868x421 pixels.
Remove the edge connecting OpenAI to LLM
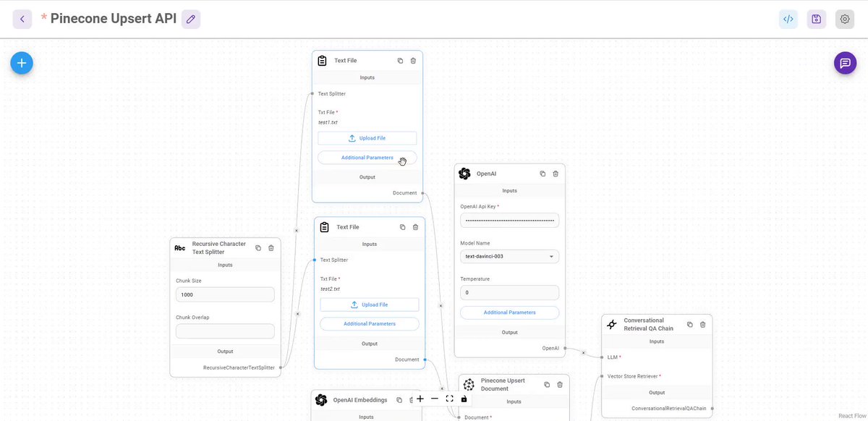(x=584, y=353)
